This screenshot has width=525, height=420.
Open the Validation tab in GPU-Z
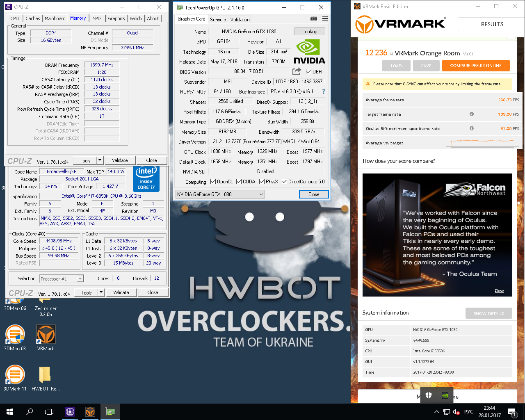[240, 19]
